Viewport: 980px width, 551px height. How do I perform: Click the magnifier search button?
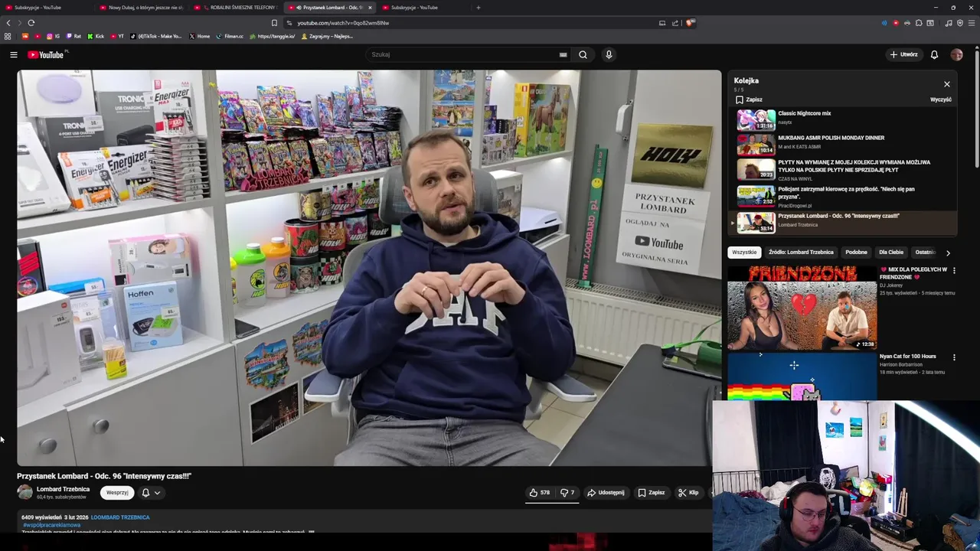[x=583, y=54]
